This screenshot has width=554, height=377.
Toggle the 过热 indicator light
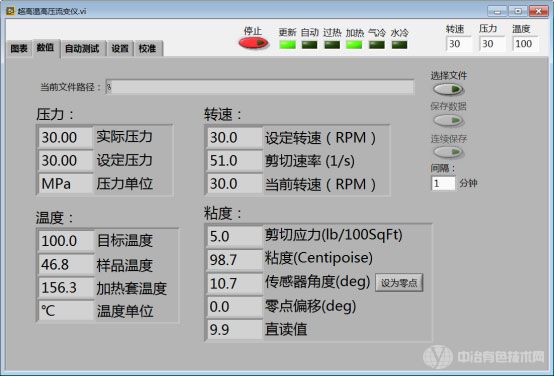coord(332,45)
